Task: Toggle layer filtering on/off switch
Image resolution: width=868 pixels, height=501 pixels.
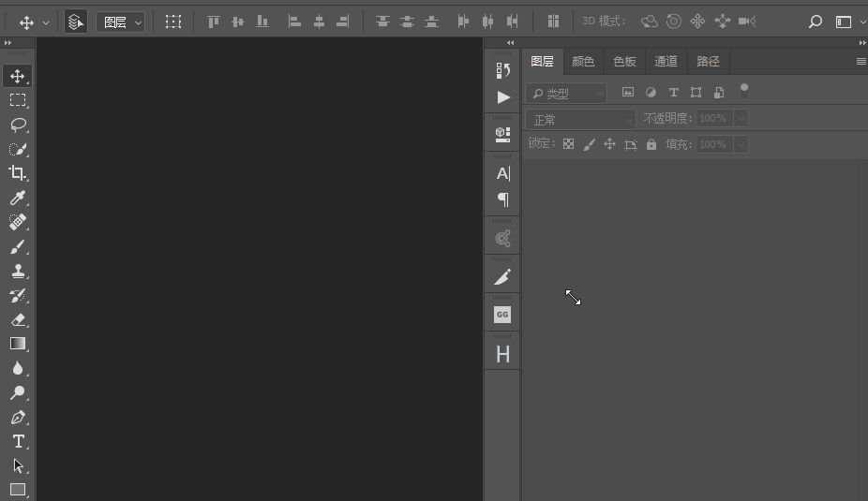Action: 744,91
